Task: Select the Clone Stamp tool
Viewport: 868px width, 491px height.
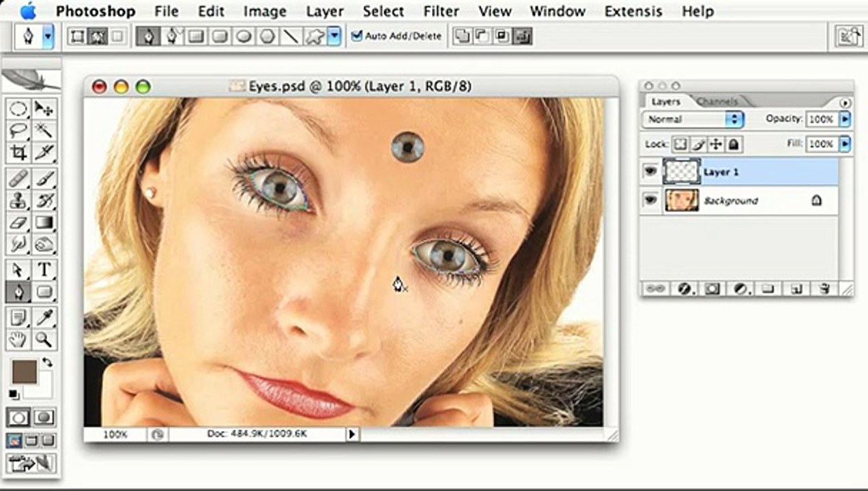Action: [x=18, y=200]
